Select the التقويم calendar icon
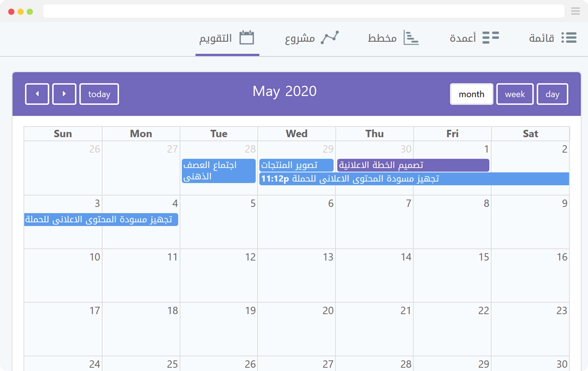 point(246,37)
